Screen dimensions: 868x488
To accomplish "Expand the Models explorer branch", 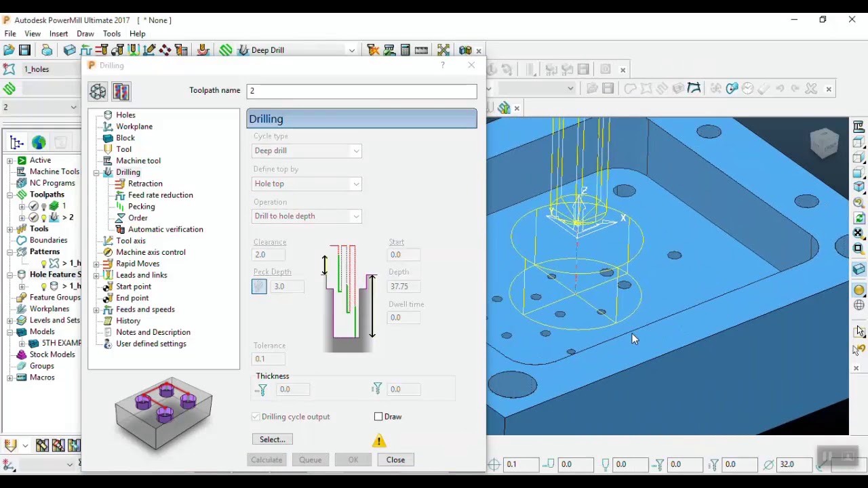I will click(9, 332).
